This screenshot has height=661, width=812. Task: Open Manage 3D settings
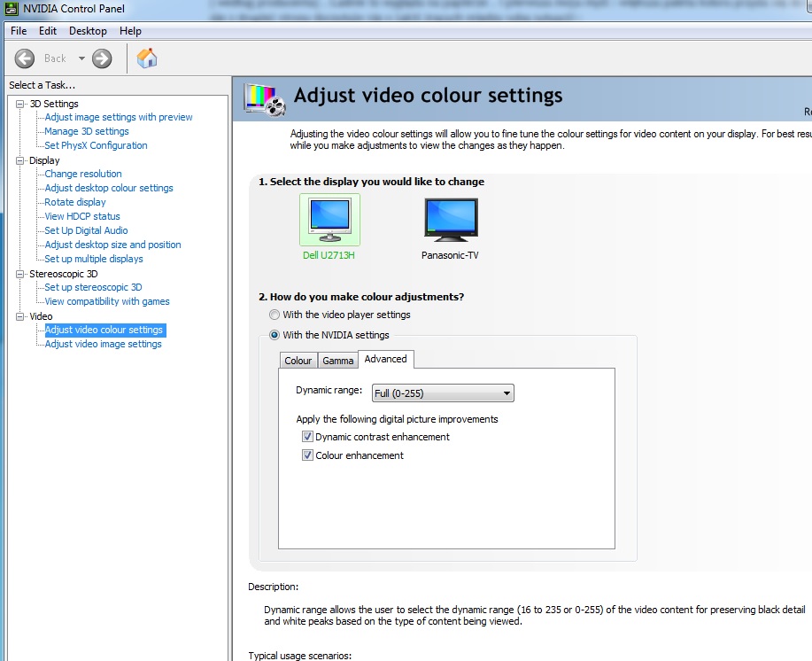coord(87,131)
